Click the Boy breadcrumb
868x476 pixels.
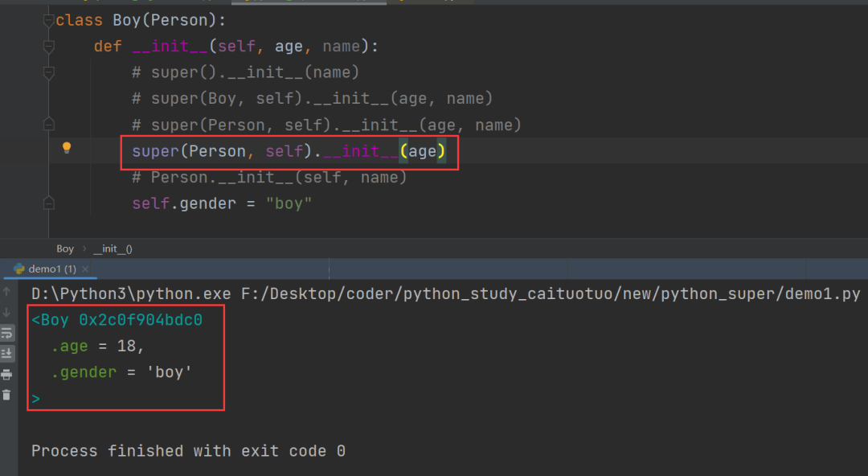tap(65, 248)
